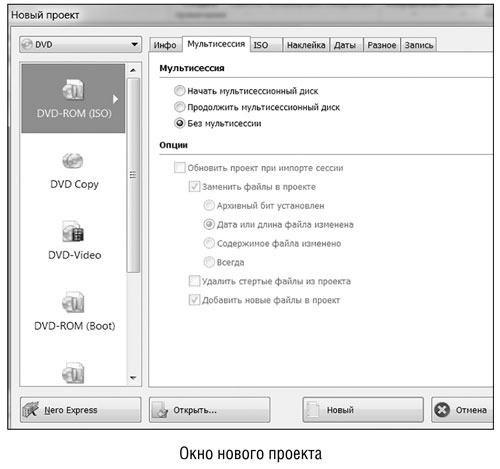Choose 'Продолжить мультисессионный диск' radio option
500x469 pixels.
180,107
